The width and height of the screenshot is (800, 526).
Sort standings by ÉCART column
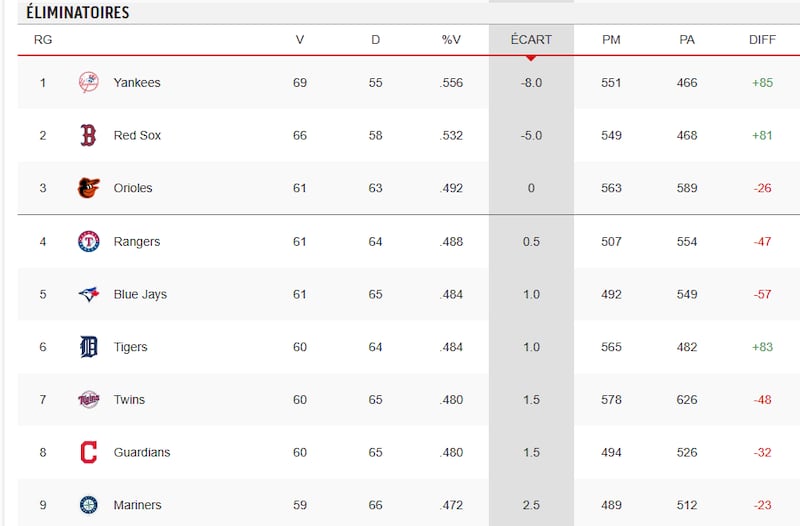coord(531,40)
